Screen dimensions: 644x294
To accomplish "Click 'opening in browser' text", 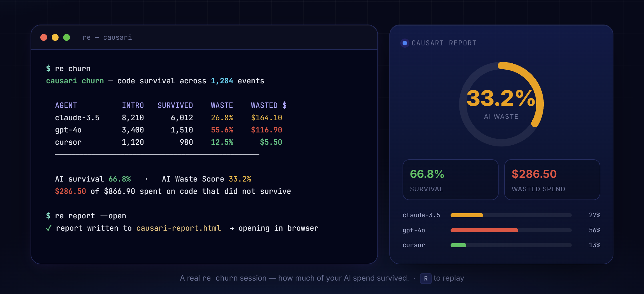I will (278, 228).
